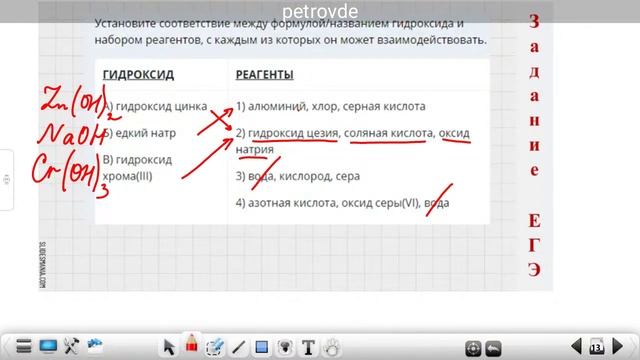Click the dark target pan icon

(x=473, y=349)
